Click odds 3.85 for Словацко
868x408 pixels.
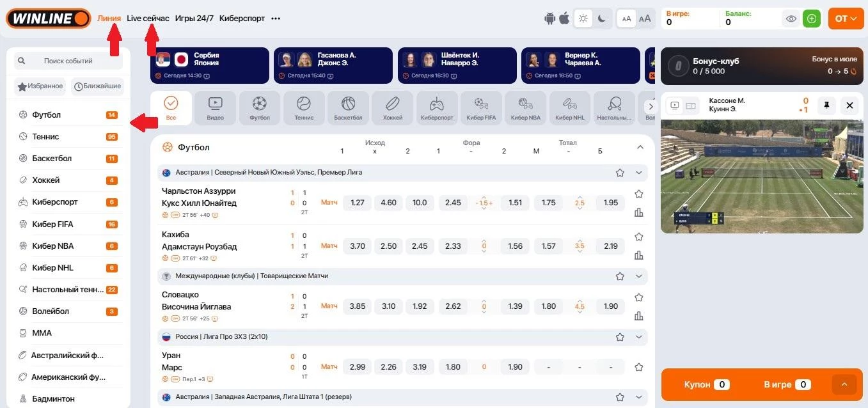(x=358, y=306)
